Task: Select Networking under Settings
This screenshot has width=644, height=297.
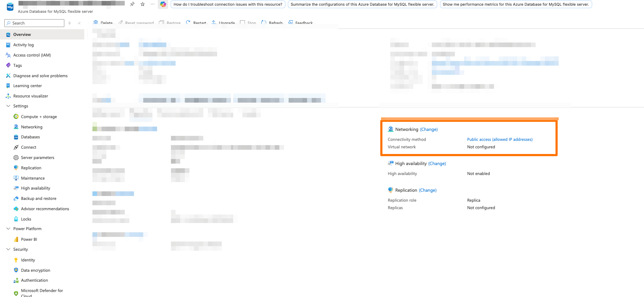Action: [31, 127]
